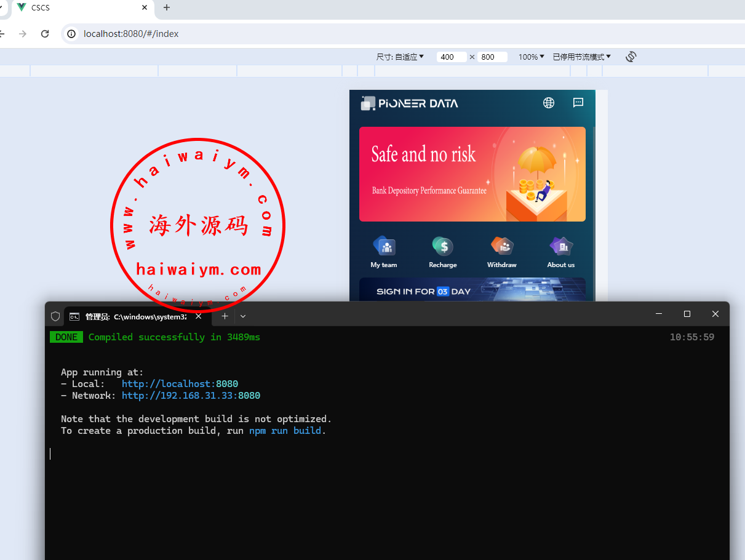
Task: Open the 100% zoom dropdown
Action: pyautogui.click(x=531, y=57)
